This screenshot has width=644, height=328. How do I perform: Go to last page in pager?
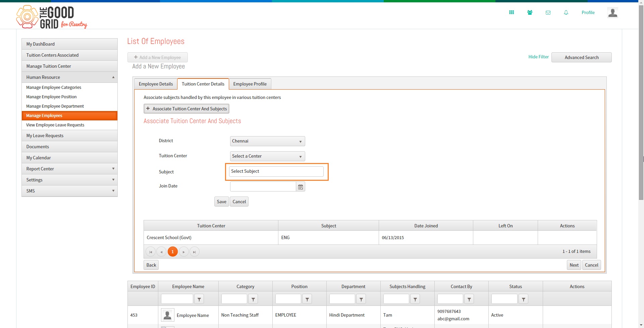click(195, 252)
